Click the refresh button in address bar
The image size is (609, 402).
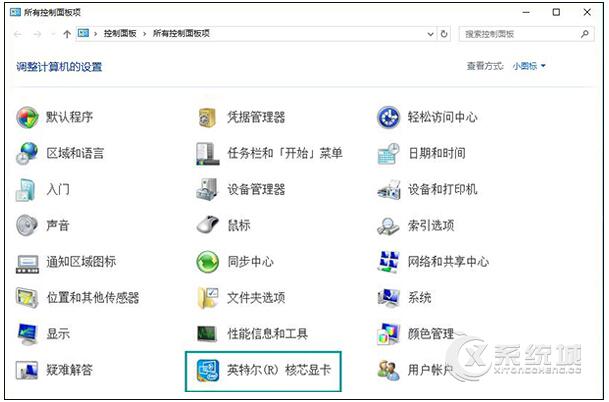point(444,33)
